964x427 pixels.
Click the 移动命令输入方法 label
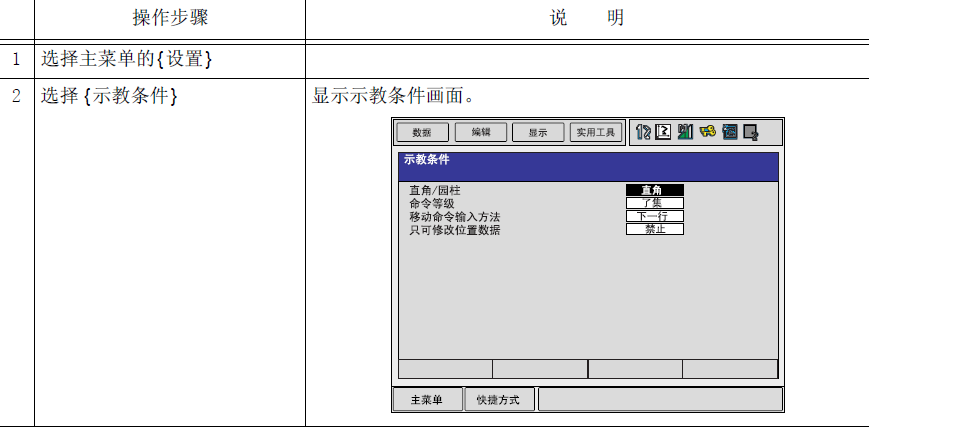[455, 216]
